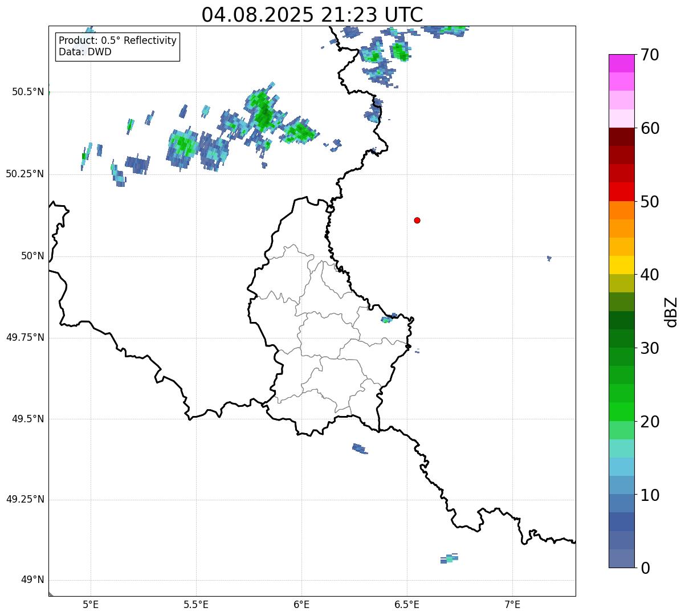Click the radar echo near 49.05°N 6.7°E
The image size is (685, 616).
[x=450, y=558]
